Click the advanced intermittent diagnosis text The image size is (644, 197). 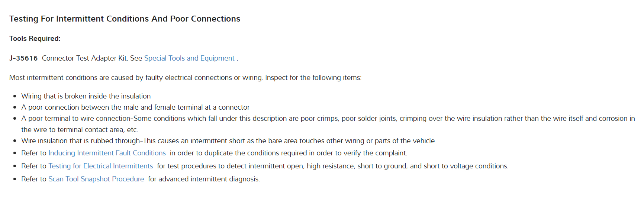tap(204, 179)
